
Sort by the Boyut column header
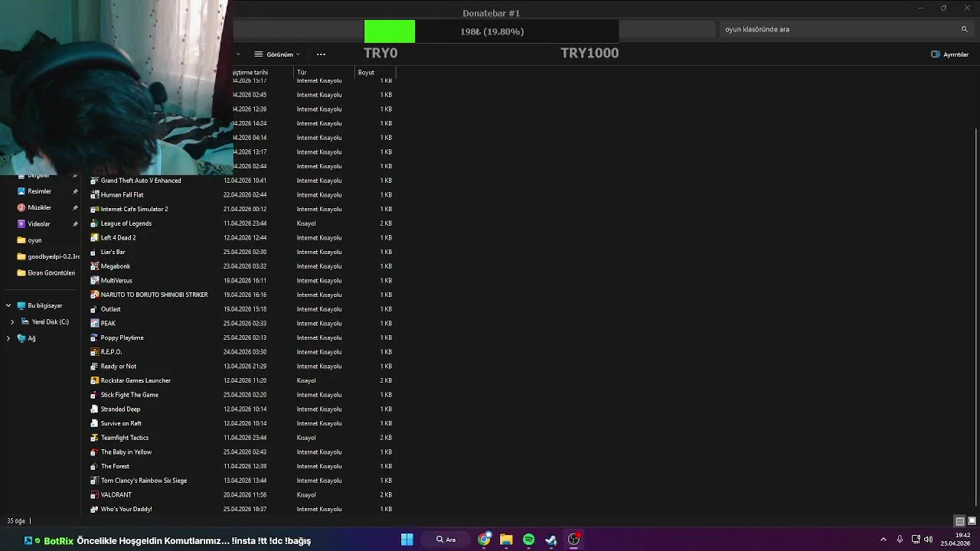375,72
